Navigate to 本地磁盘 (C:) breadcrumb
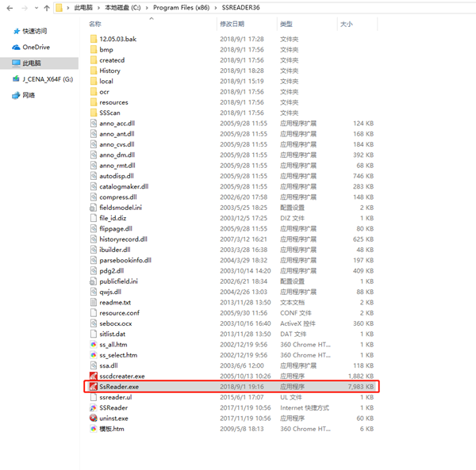 pyautogui.click(x=123, y=8)
